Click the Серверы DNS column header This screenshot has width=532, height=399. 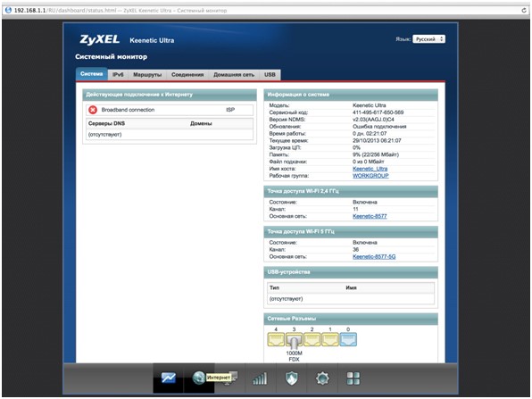coord(106,123)
